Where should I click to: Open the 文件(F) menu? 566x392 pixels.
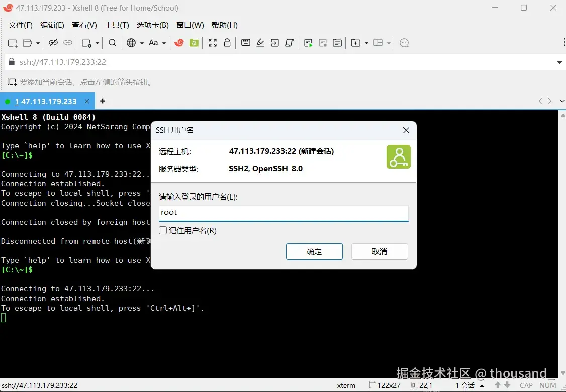point(20,25)
